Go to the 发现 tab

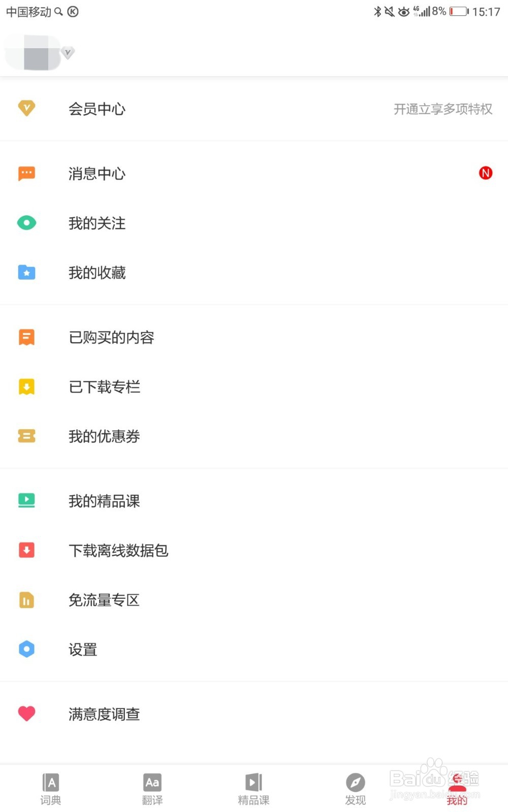356,789
